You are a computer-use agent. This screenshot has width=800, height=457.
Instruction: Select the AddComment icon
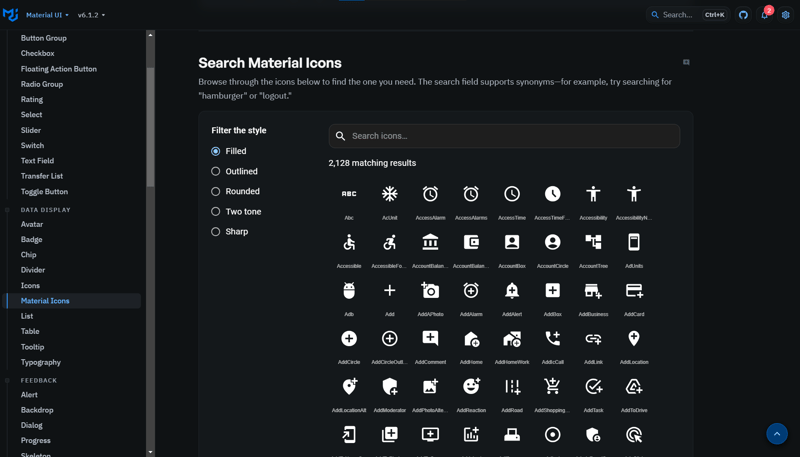430,339
